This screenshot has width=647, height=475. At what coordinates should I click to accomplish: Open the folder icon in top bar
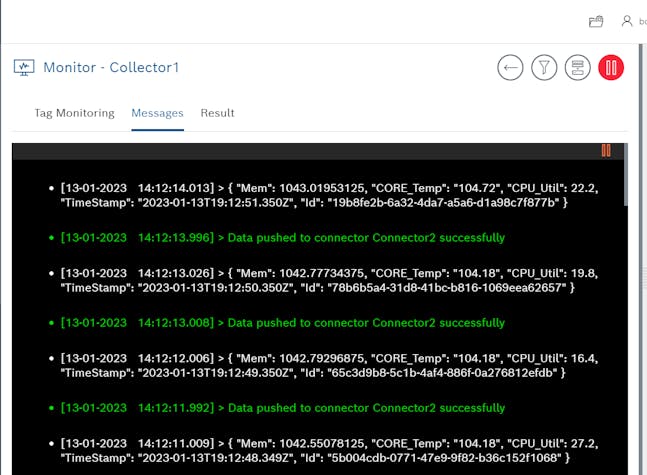tap(596, 20)
